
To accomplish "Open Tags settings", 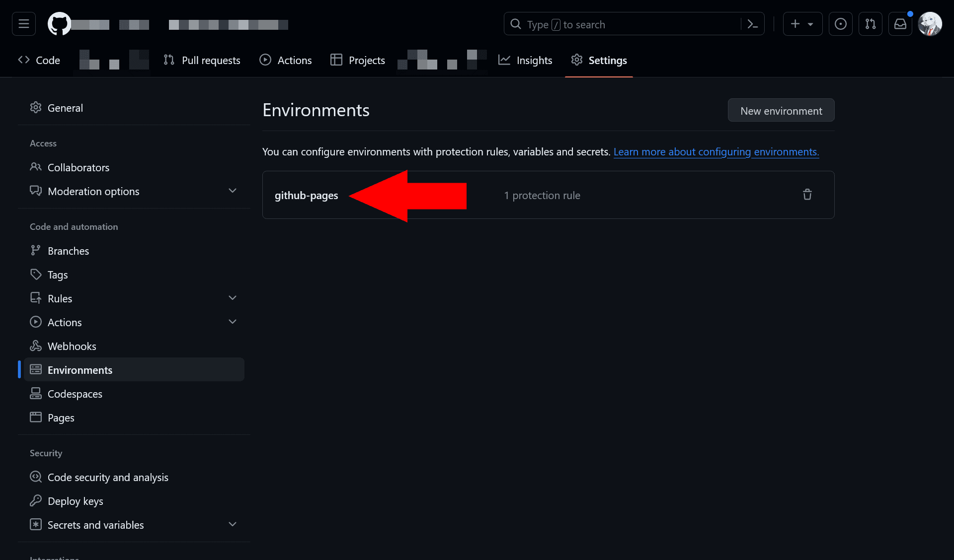I will 134,275.
